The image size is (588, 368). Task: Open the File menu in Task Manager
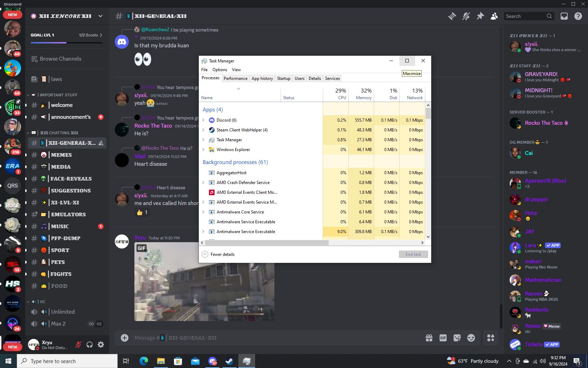pyautogui.click(x=204, y=70)
